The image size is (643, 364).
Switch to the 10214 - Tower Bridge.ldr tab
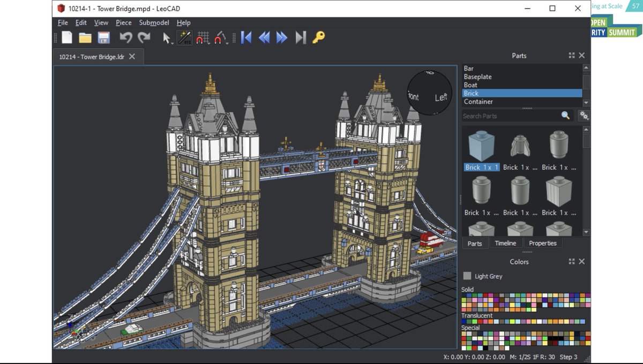coord(92,57)
